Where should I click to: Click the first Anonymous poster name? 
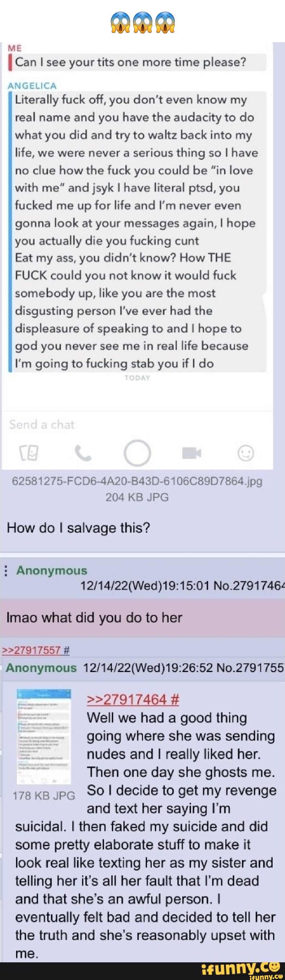(x=52, y=570)
